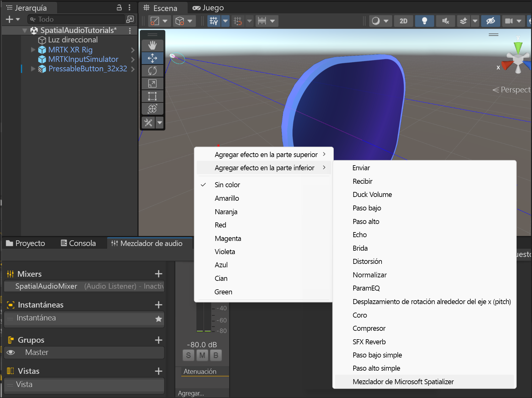Toggle 2D scene view mode
This screenshot has width=532, height=398.
[x=403, y=21]
